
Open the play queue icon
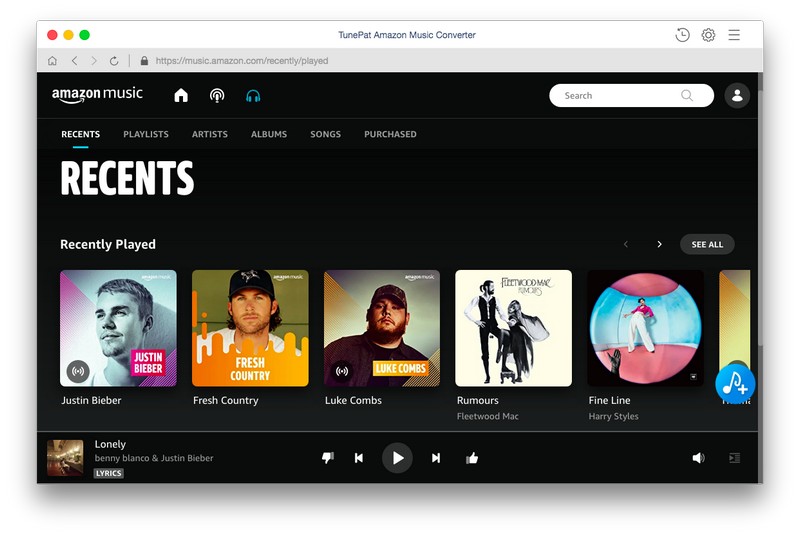735,458
